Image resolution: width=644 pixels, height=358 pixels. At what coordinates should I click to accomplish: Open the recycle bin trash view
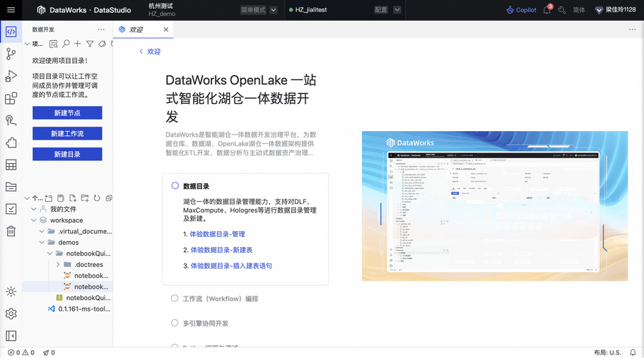11,231
